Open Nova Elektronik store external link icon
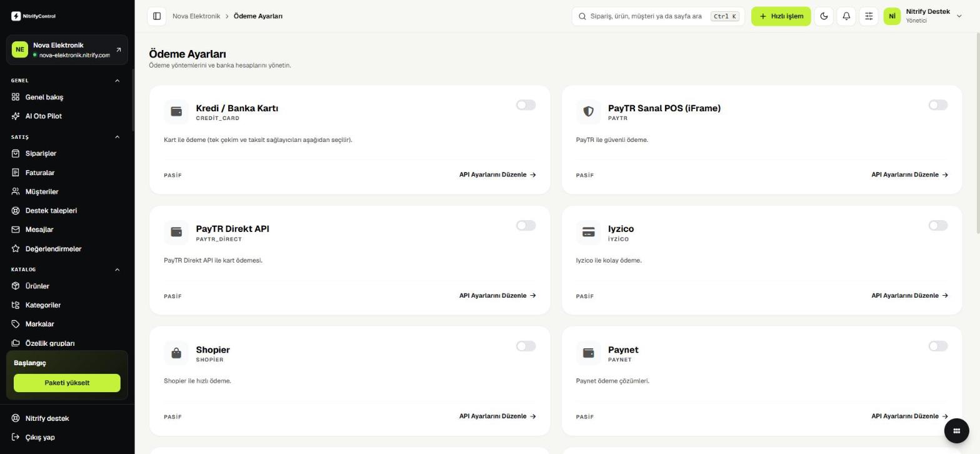The height and width of the screenshot is (454, 980). click(119, 50)
